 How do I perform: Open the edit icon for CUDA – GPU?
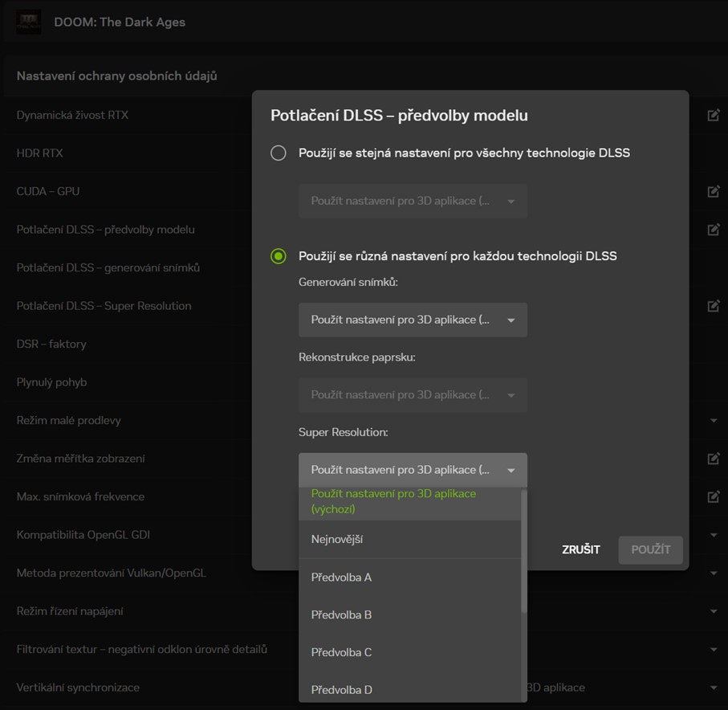coord(714,191)
